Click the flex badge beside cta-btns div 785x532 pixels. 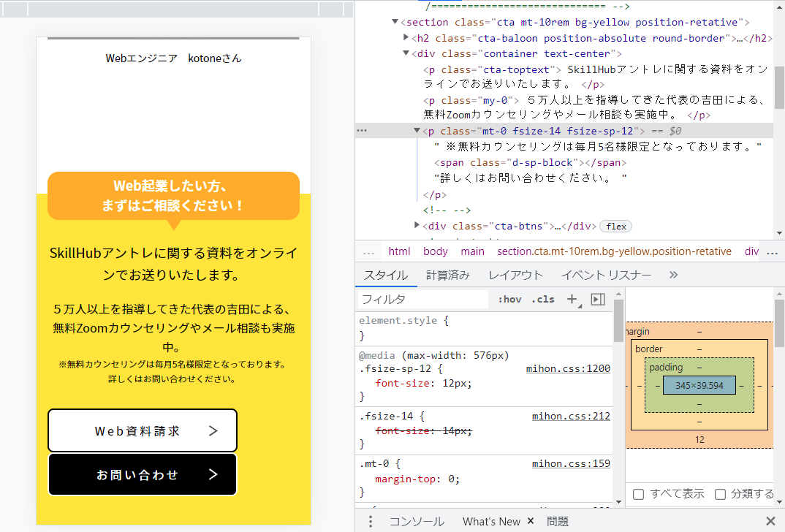pos(615,227)
